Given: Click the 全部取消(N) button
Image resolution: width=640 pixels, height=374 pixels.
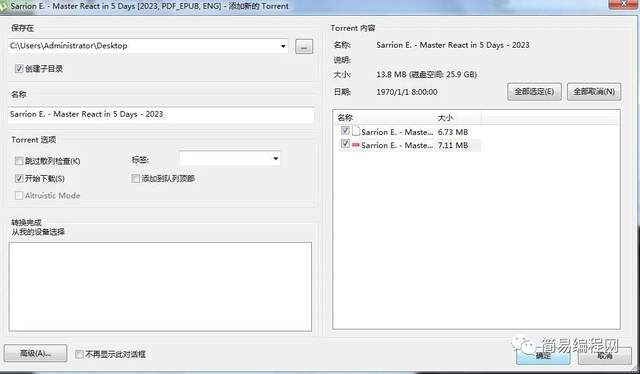Looking at the screenshot, I should coord(594,92).
